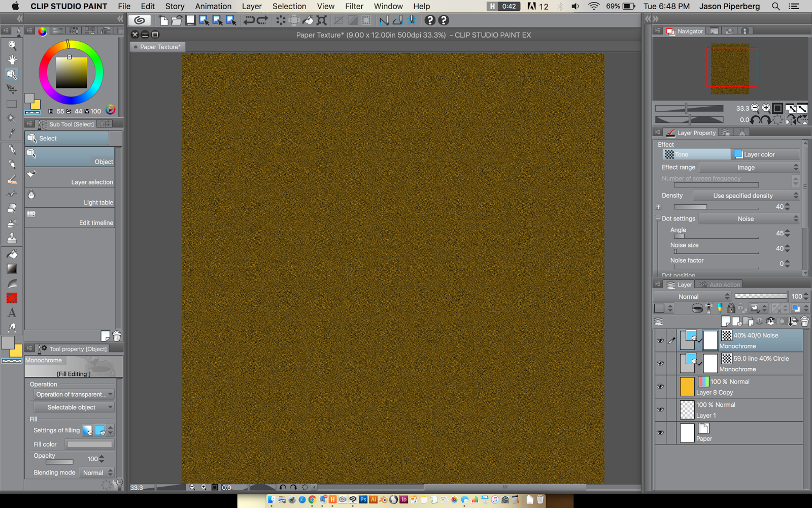Select the Gradient tool

(x=12, y=269)
